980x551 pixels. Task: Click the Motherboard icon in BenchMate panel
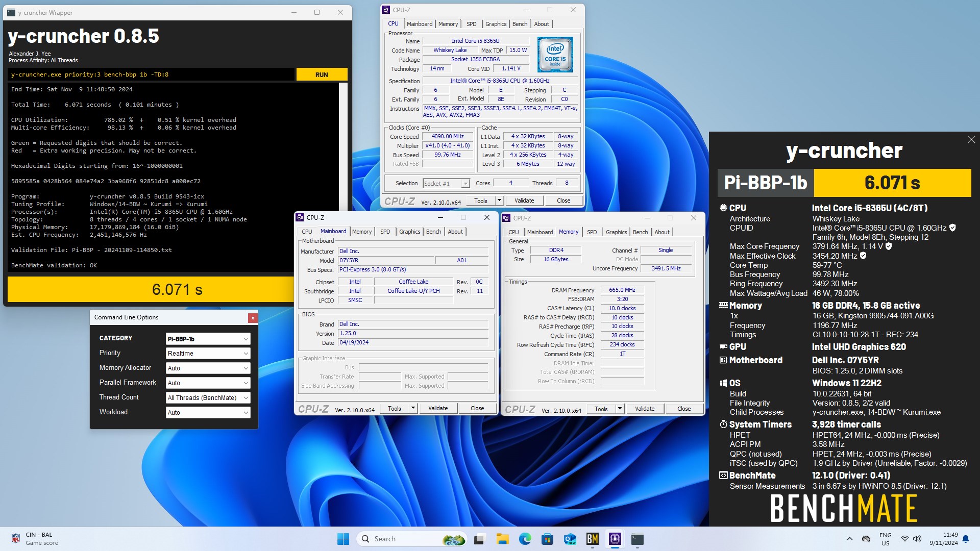(x=723, y=360)
